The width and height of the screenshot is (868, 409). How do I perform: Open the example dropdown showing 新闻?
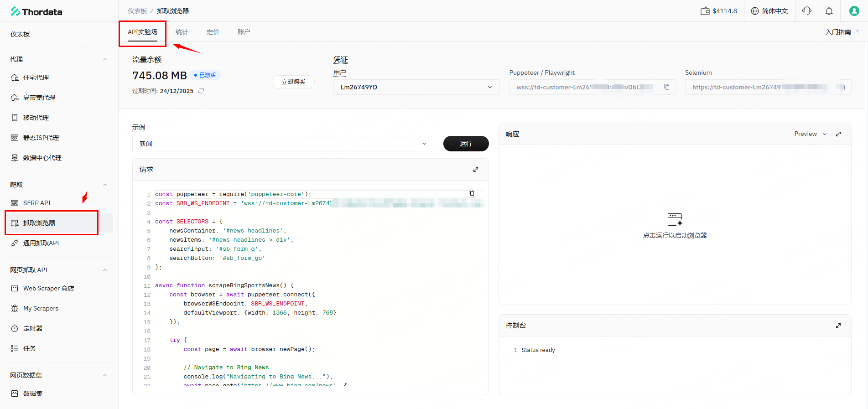(283, 144)
